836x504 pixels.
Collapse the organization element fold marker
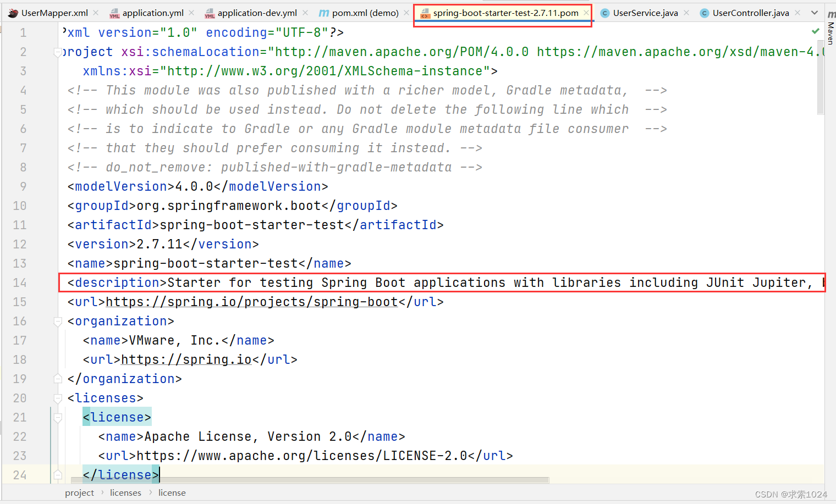[58, 322]
